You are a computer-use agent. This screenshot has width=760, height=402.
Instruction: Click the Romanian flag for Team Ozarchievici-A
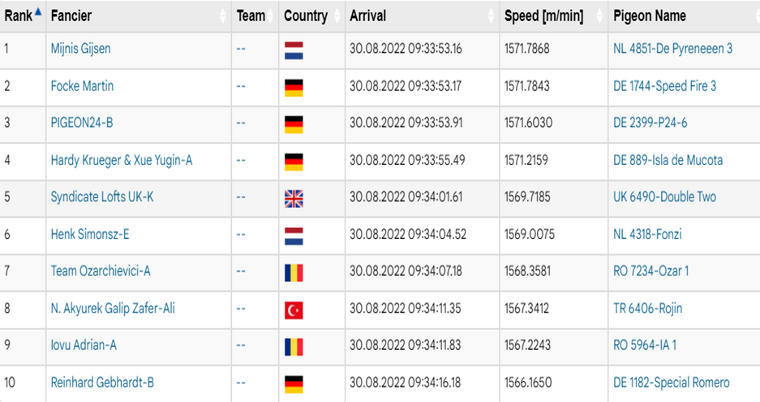(294, 273)
